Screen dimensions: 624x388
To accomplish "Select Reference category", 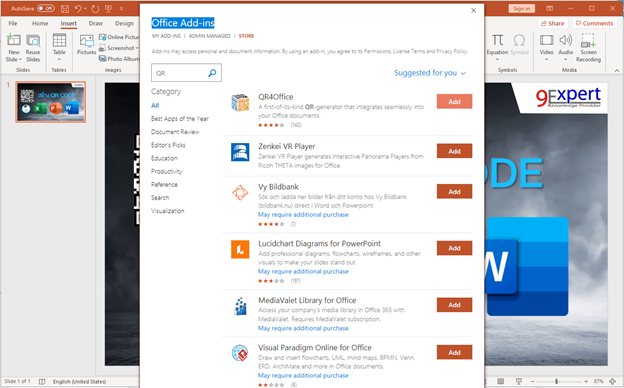I will [x=164, y=184].
